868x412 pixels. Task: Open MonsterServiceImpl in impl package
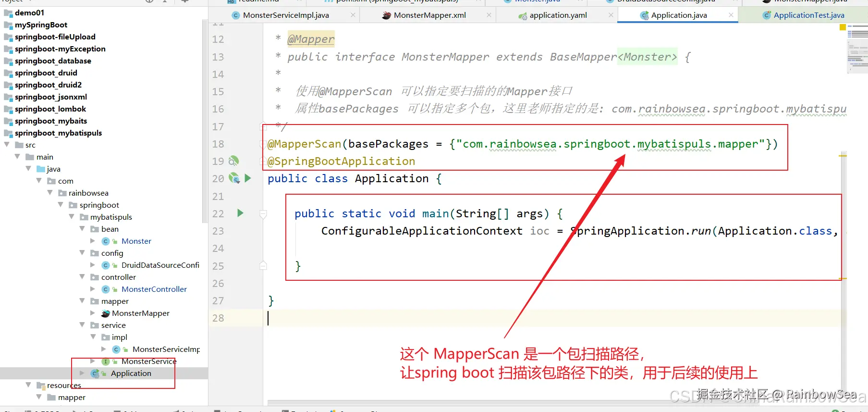tap(166, 349)
